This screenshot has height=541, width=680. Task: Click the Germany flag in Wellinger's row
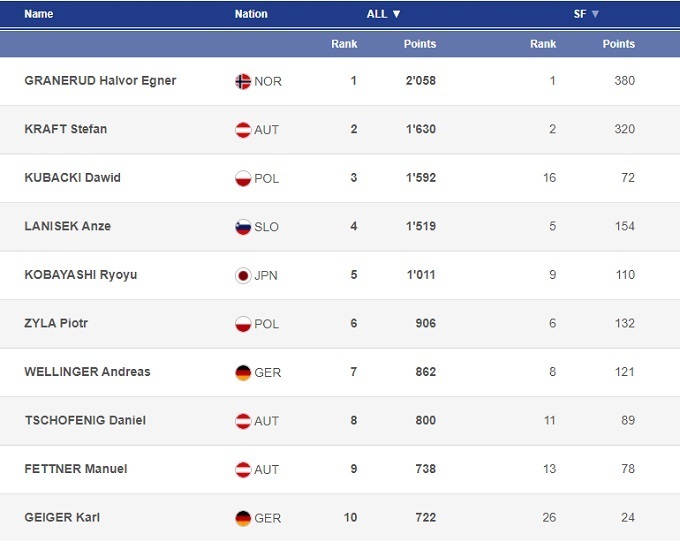coord(242,372)
